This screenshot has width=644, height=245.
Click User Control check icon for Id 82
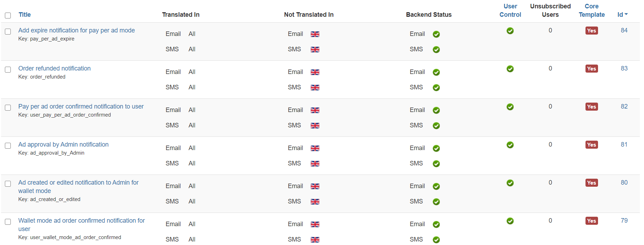coord(510,107)
